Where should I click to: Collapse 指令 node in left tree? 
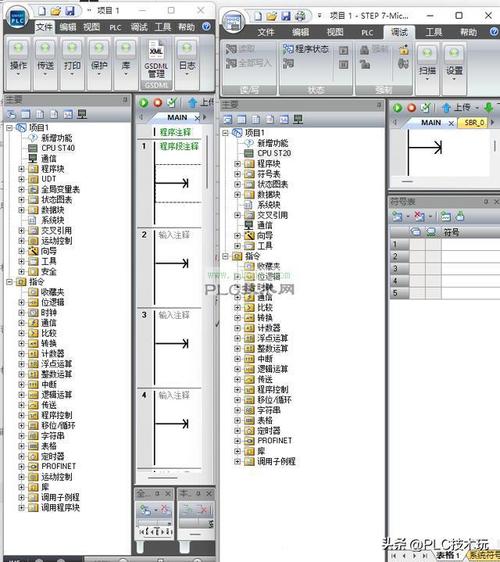[x=9, y=282]
